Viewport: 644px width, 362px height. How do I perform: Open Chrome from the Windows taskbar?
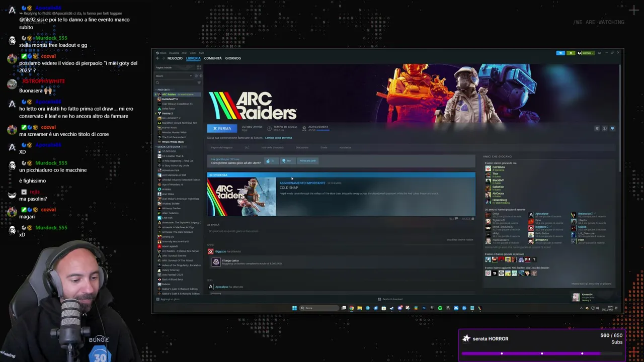tap(352, 308)
